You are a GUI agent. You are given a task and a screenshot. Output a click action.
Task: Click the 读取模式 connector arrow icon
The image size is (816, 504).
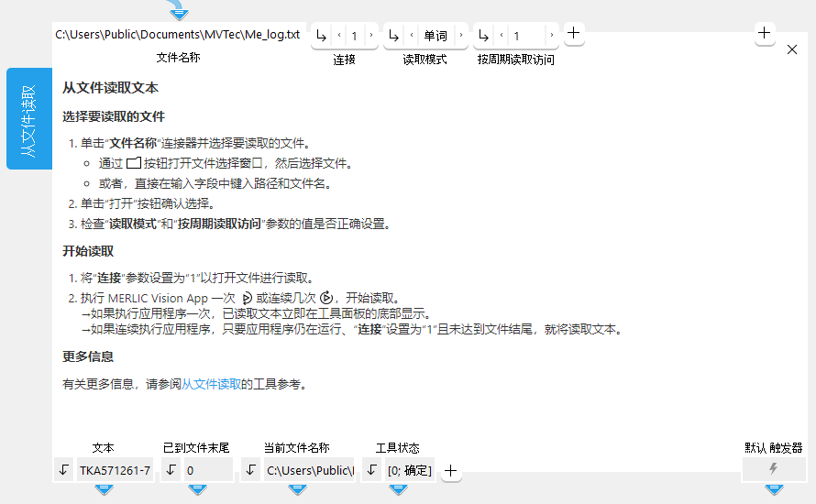393,36
